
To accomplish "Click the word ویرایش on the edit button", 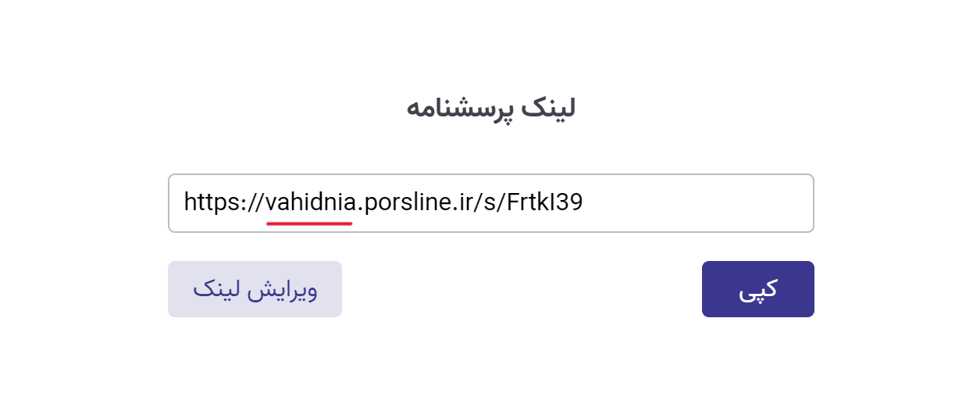I will click(x=283, y=289).
